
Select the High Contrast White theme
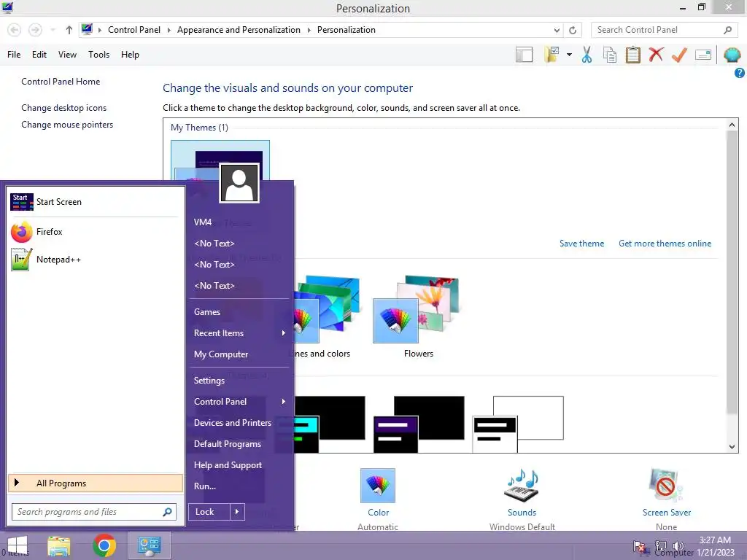click(x=519, y=424)
